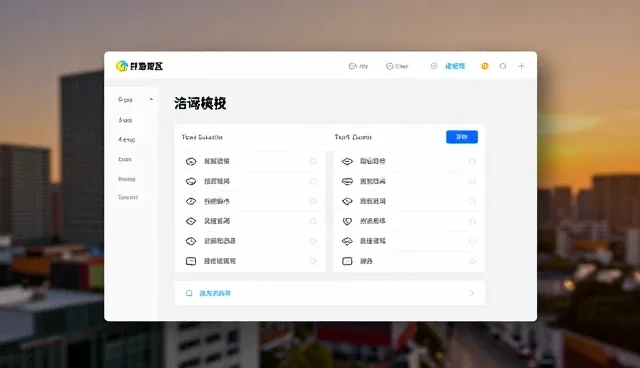
Task: Click the empty circle icon beside the plus
Action: point(503,66)
